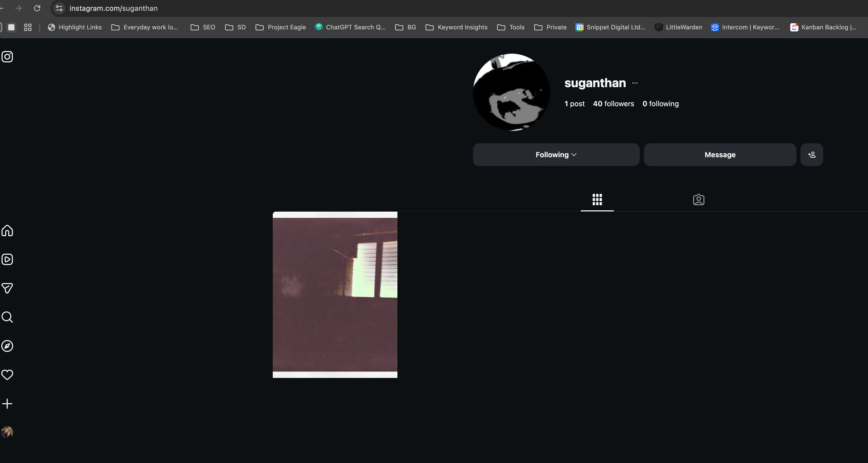Open direct Messages paper-plane icon
The height and width of the screenshot is (463, 868).
coord(7,288)
